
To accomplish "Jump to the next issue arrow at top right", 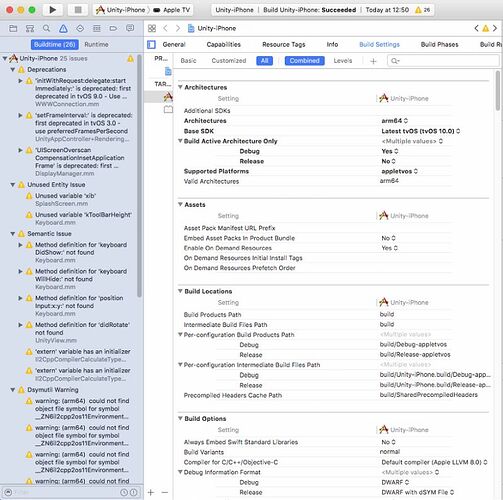I will point(495,28).
